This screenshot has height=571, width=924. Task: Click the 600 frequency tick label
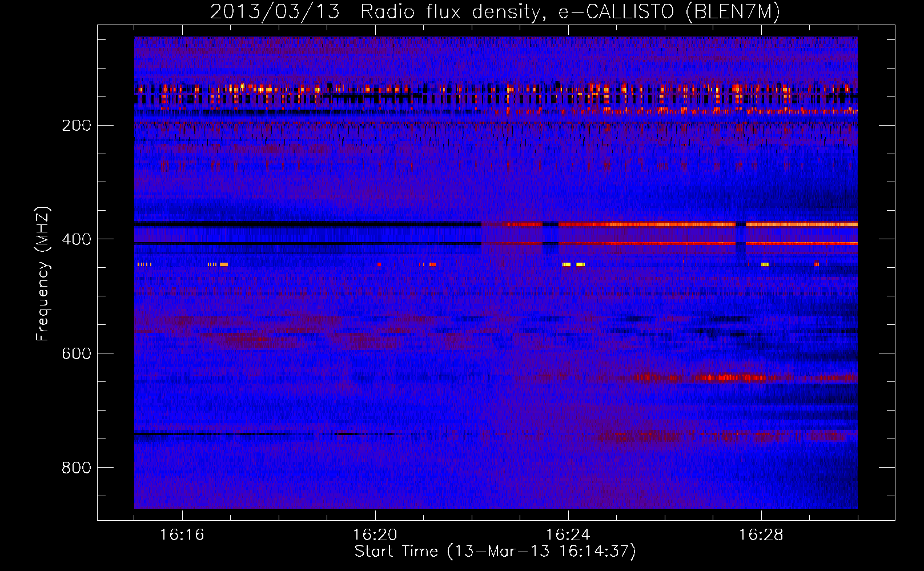click(x=77, y=354)
